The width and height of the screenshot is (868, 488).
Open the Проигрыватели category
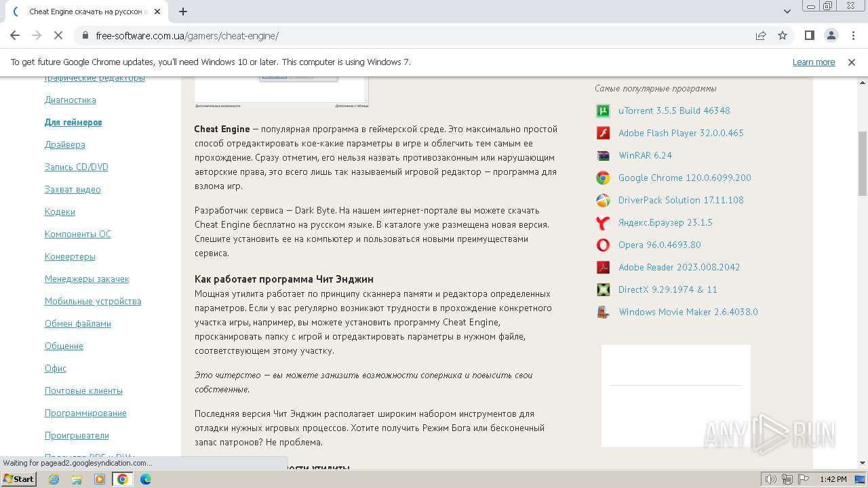77,435
